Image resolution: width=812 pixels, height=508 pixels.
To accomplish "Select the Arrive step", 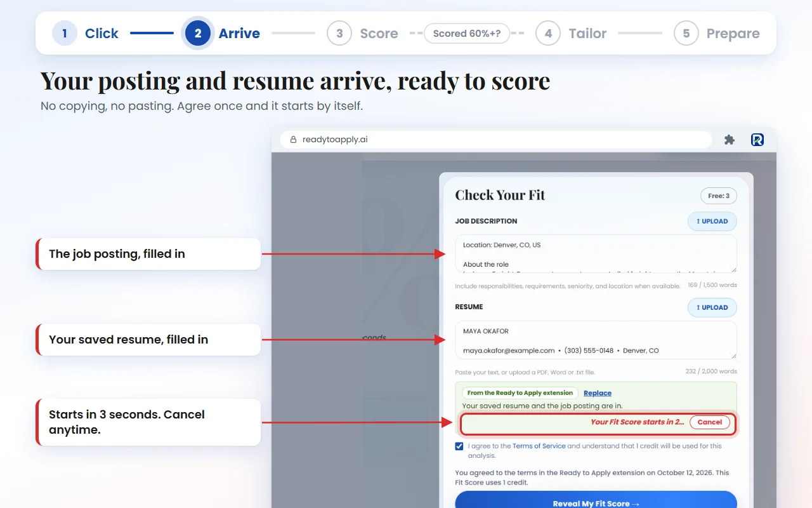I will [222, 33].
